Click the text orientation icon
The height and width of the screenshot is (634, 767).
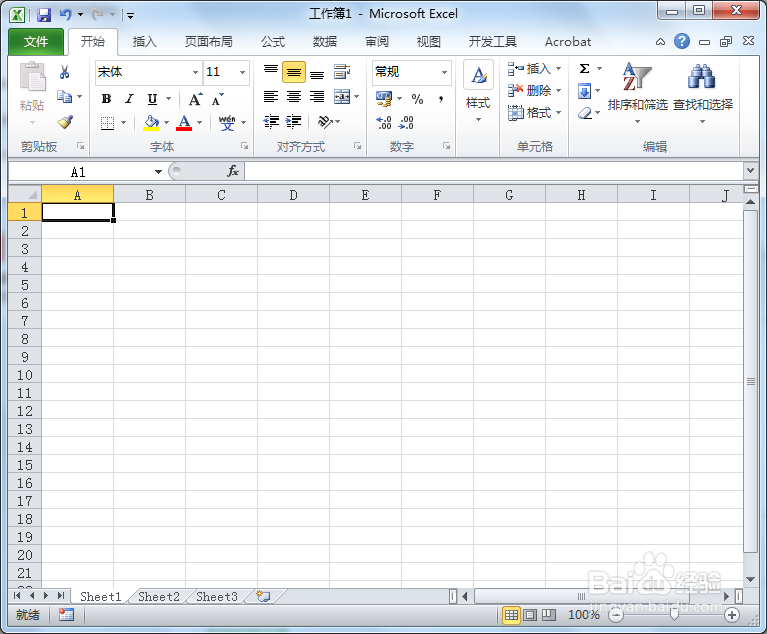[325, 121]
